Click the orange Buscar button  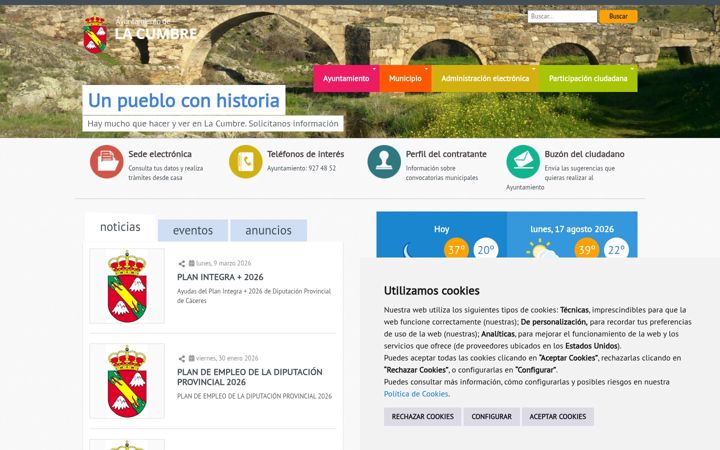[x=618, y=16]
